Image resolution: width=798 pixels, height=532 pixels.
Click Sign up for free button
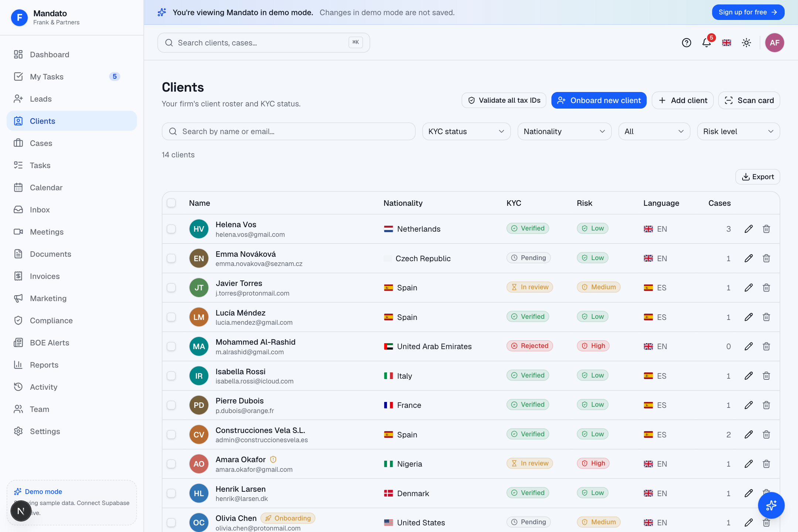[748, 12]
